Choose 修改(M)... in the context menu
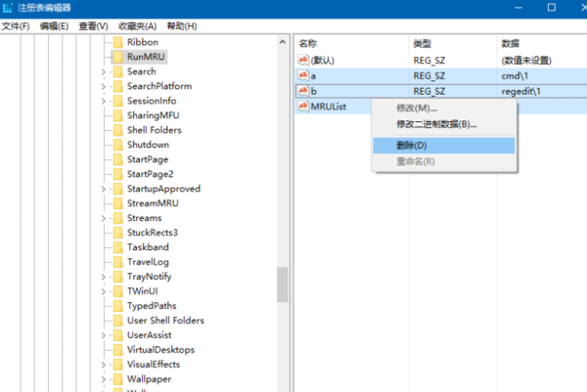The image size is (587, 392). tap(417, 108)
